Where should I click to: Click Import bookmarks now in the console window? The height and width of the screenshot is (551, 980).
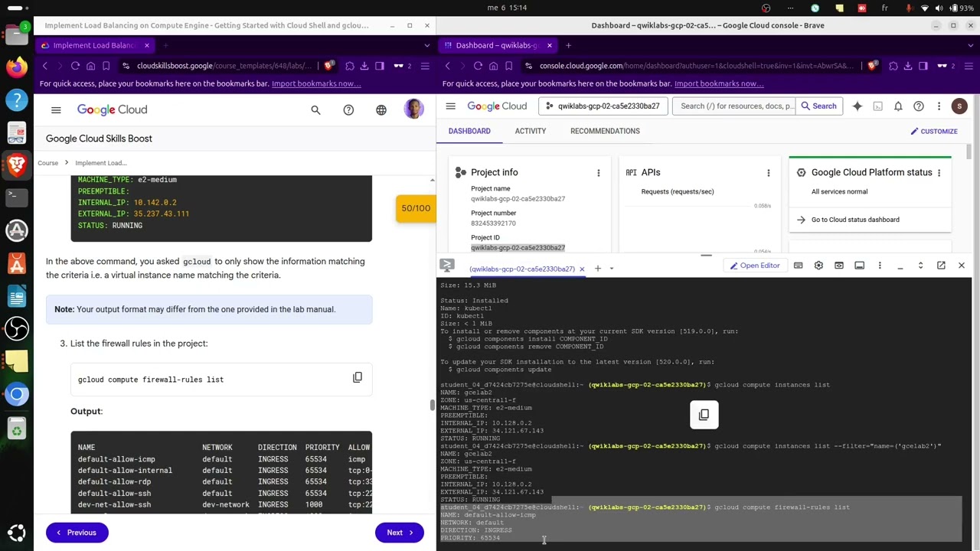719,83
